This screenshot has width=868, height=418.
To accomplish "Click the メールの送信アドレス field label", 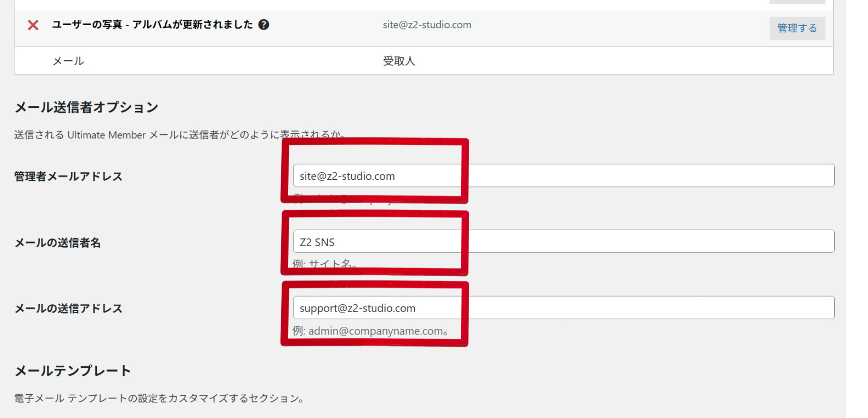I will [68, 308].
